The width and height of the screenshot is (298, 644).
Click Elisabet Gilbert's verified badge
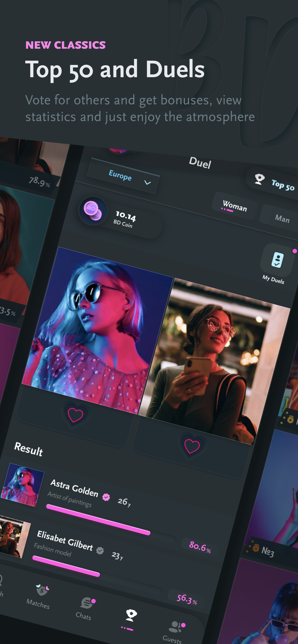100,550
